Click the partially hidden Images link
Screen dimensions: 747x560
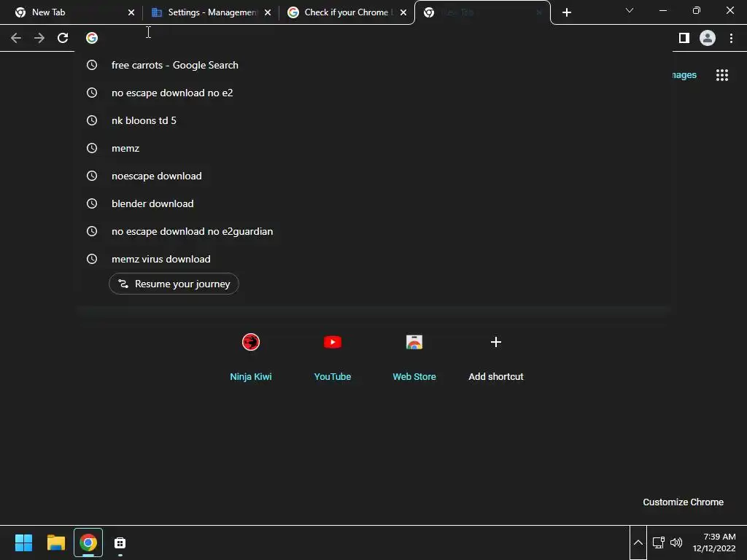[x=684, y=75]
